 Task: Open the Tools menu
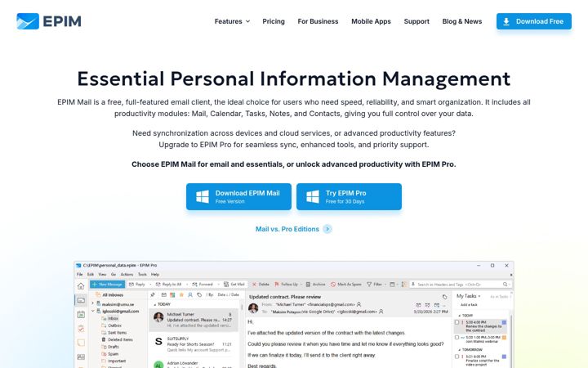[142, 275]
